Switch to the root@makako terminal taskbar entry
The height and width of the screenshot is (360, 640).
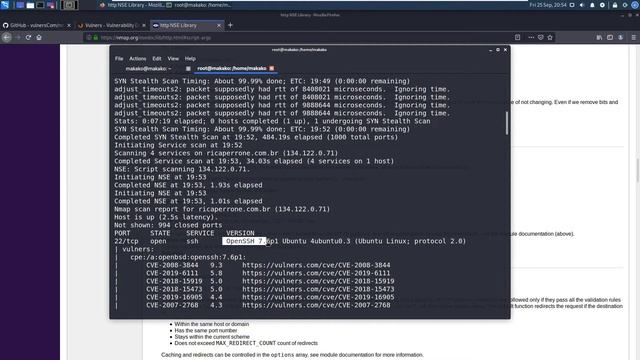(199, 5)
